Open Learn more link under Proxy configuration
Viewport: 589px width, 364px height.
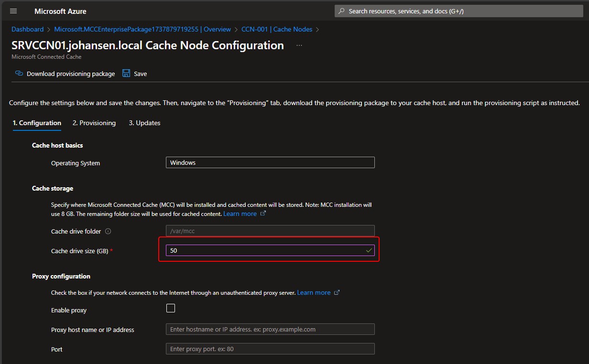314,292
